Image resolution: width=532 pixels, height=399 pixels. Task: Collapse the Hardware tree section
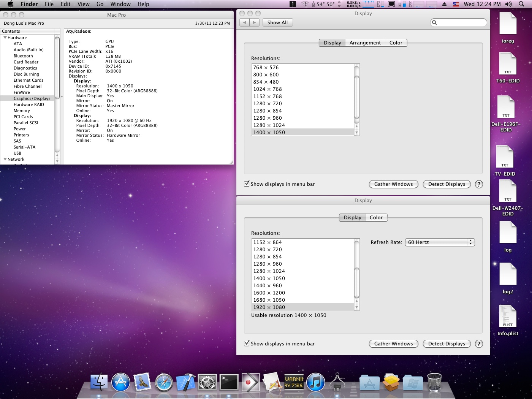[x=5, y=38]
